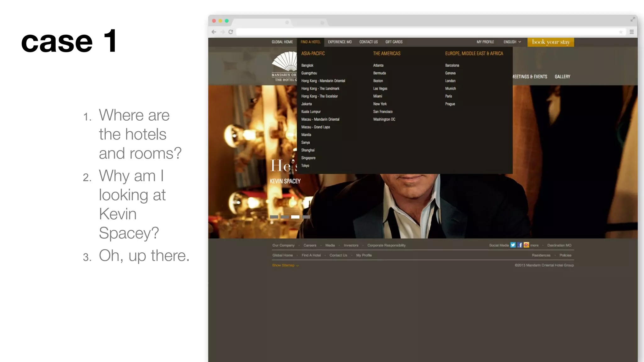Click the Twitter social media icon
Image resolution: width=644 pixels, height=362 pixels.
coord(513,245)
